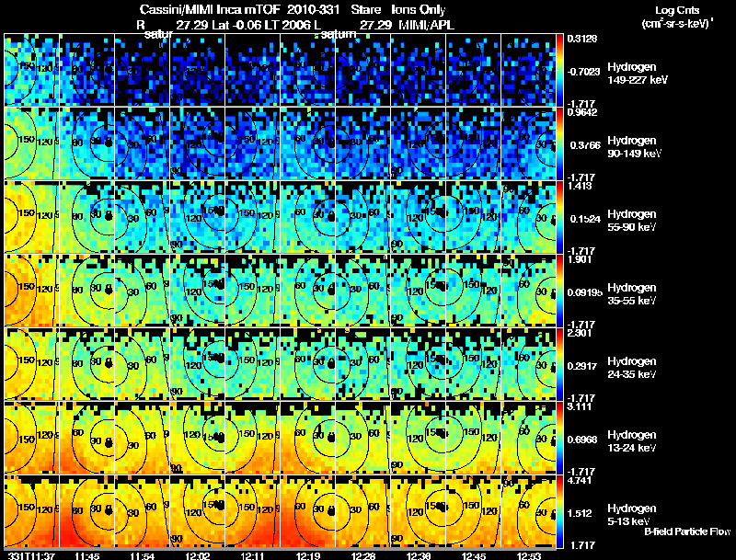
Task: Open the 5-13 keV image panel at 12:53
Action: [528, 511]
